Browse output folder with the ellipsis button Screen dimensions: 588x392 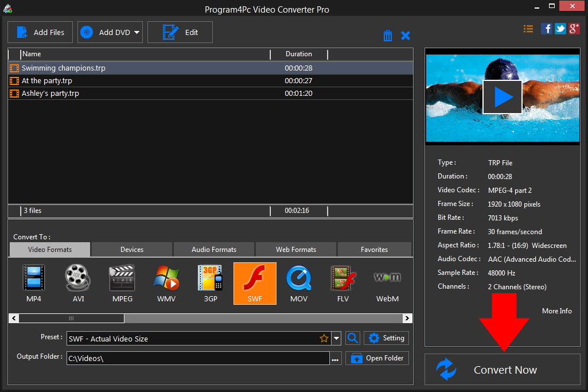coord(336,358)
